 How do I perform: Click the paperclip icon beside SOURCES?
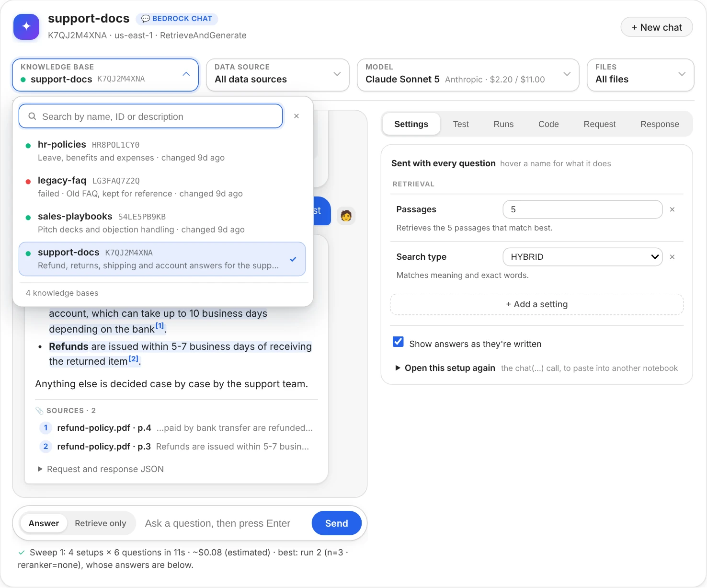coord(39,411)
